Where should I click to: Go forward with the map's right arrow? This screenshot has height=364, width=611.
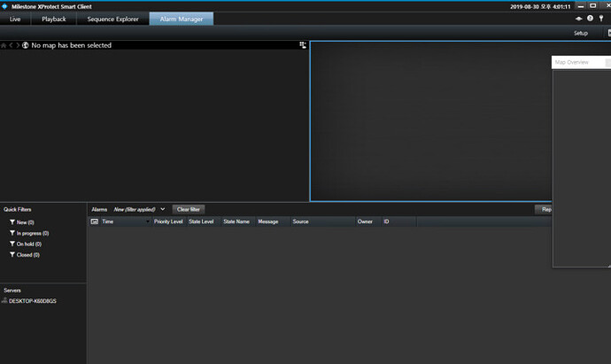(x=18, y=45)
